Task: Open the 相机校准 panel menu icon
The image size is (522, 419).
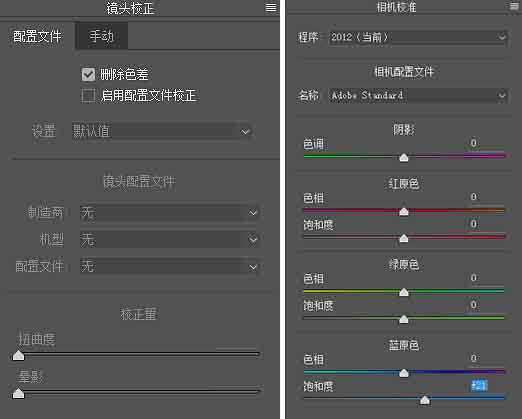Action: click(515, 6)
